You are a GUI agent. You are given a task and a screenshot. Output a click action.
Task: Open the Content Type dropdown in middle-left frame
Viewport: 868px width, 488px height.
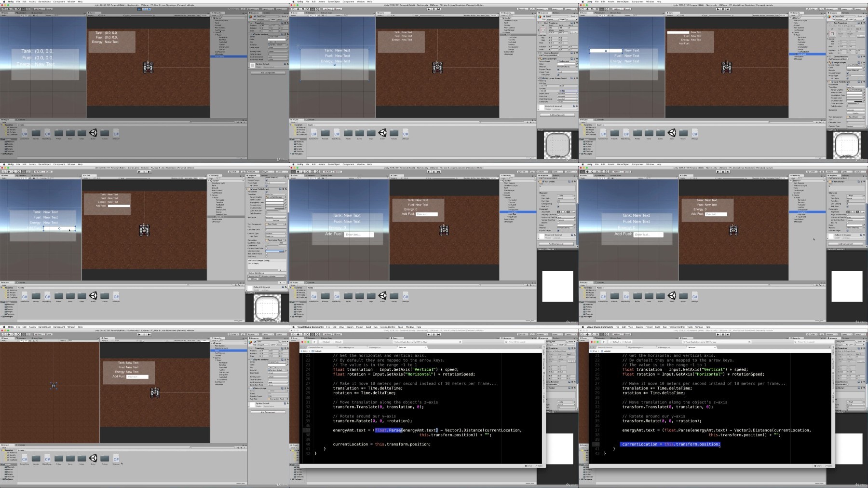(x=276, y=234)
